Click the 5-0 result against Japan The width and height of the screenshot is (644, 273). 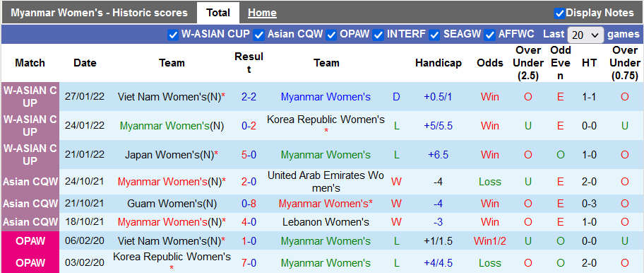pyautogui.click(x=249, y=155)
